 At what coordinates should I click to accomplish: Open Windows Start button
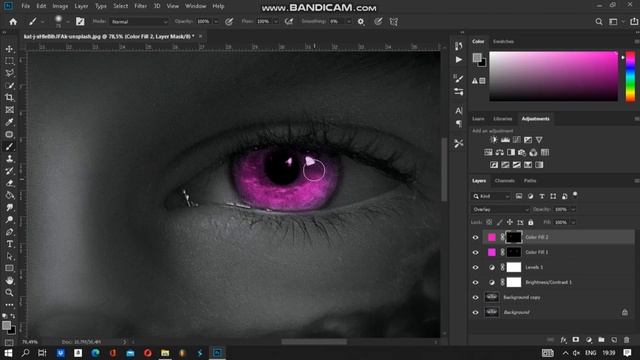coord(8,353)
